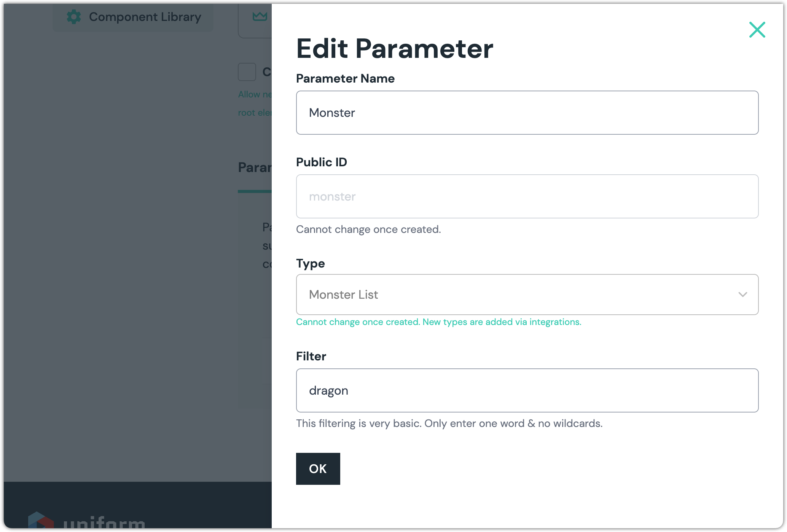Click the disabled Public ID field

pos(527,196)
